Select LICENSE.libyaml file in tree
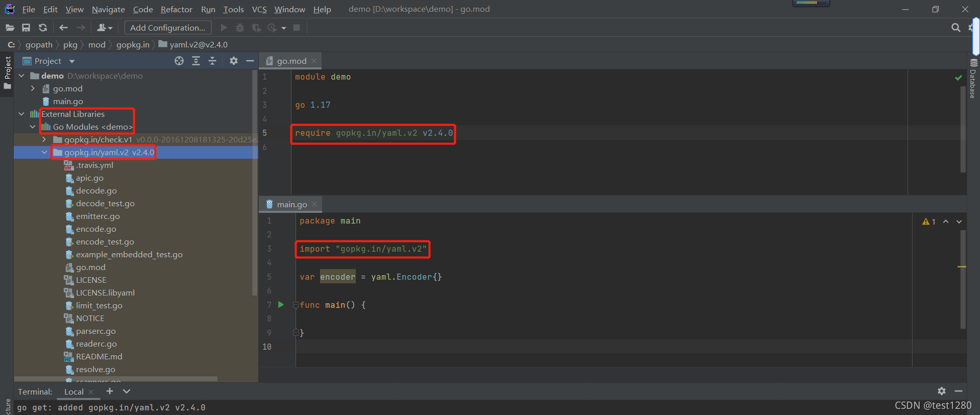Viewport: 980px width, 415px height. [105, 292]
